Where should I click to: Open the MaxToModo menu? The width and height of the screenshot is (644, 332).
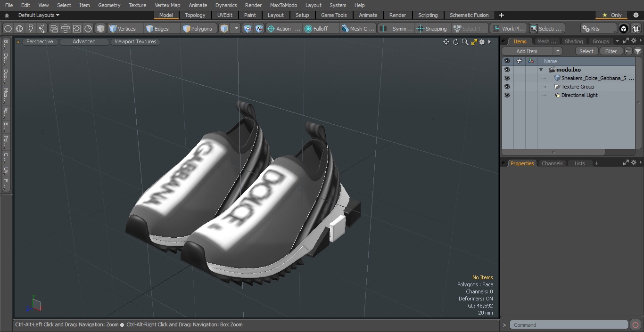click(283, 5)
